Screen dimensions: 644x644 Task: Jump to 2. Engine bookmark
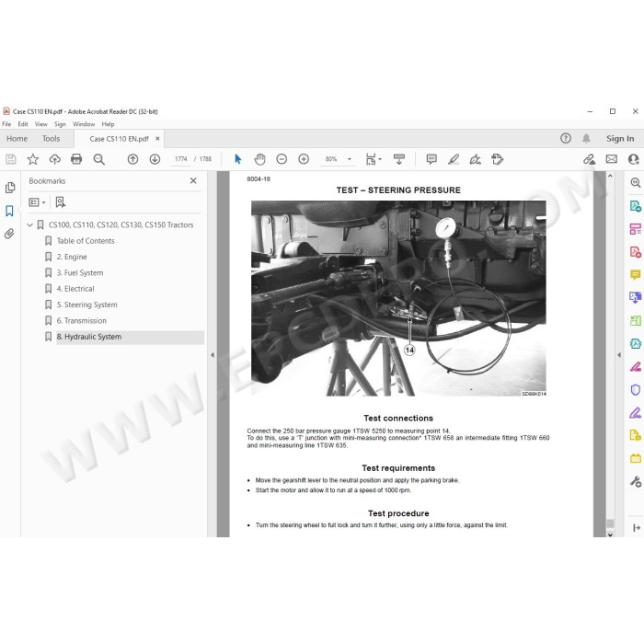point(72,257)
